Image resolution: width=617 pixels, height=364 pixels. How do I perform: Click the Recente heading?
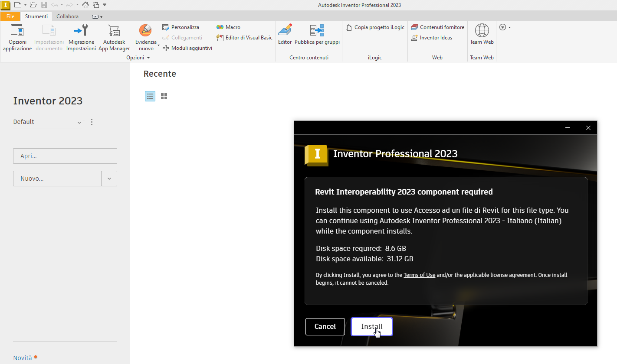[x=160, y=74]
